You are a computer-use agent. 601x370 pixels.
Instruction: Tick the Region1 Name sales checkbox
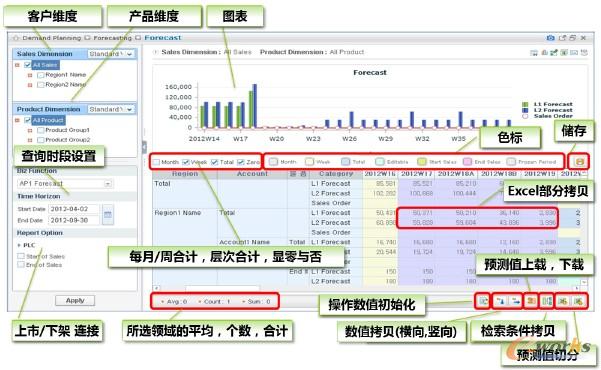click(x=41, y=75)
